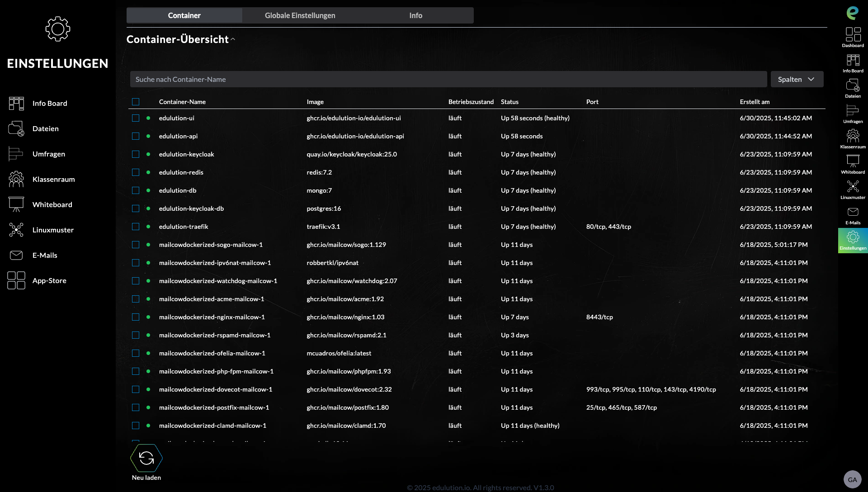Switch to the Info tab
Image resolution: width=868 pixels, height=492 pixels.
(x=416, y=15)
